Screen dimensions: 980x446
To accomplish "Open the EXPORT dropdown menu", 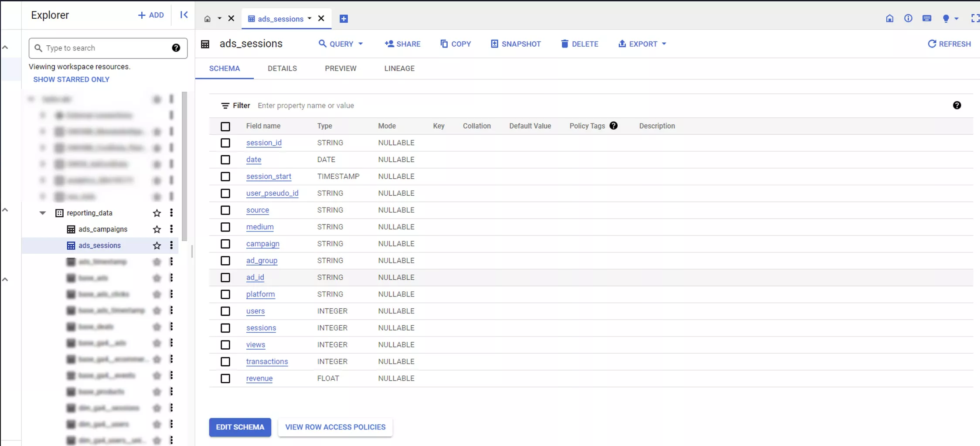I will pos(642,44).
